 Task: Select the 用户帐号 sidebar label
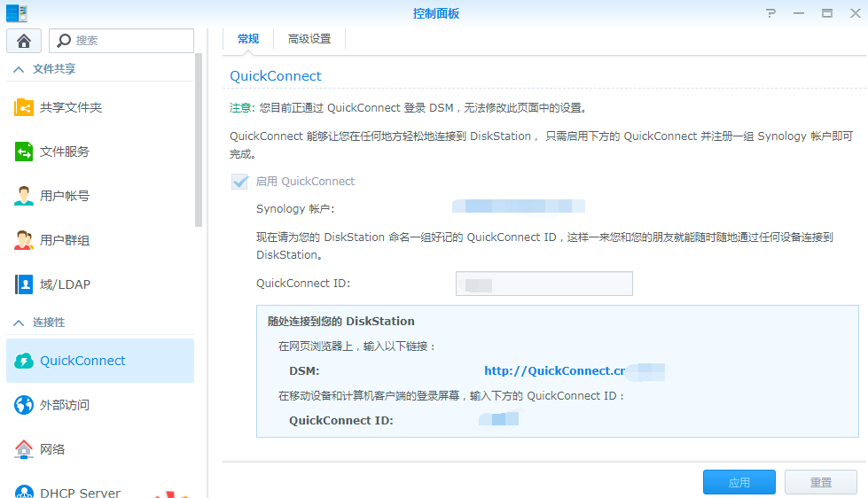(x=65, y=196)
